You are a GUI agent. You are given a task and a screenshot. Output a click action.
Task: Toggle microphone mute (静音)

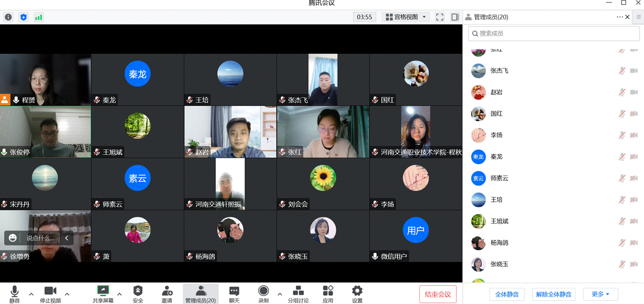[15, 291]
